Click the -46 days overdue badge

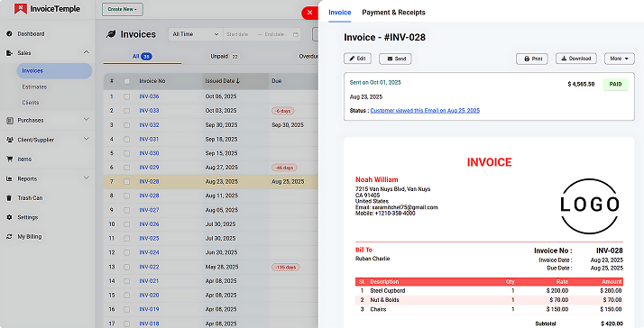coord(284,168)
